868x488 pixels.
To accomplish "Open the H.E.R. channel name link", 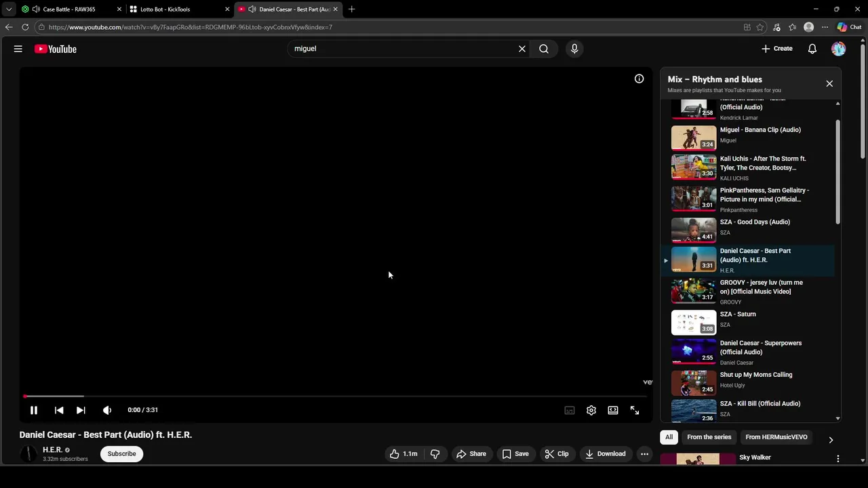I will [x=52, y=450].
